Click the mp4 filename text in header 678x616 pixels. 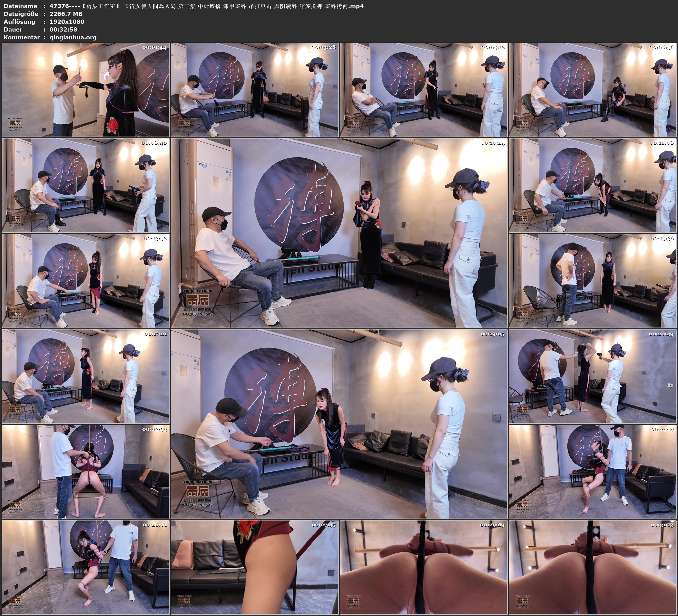(x=206, y=6)
